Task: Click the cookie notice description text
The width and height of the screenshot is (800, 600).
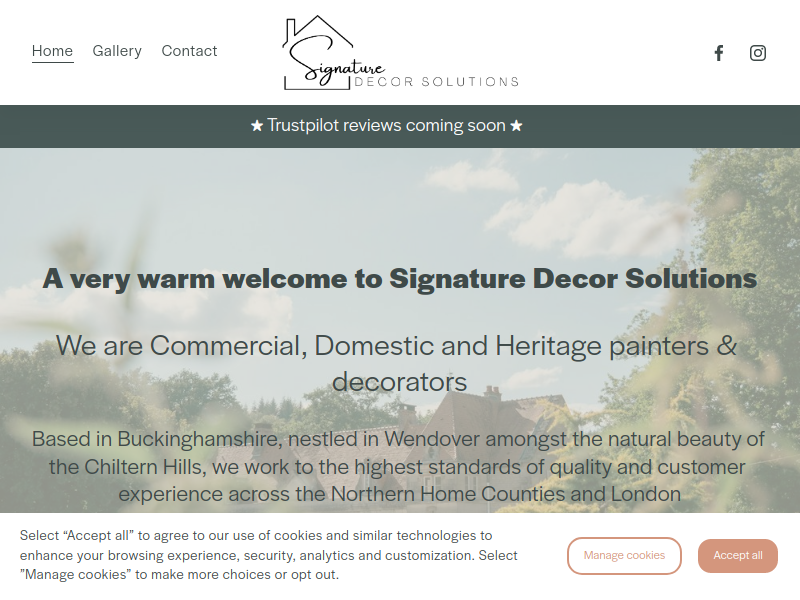Action: pos(268,555)
